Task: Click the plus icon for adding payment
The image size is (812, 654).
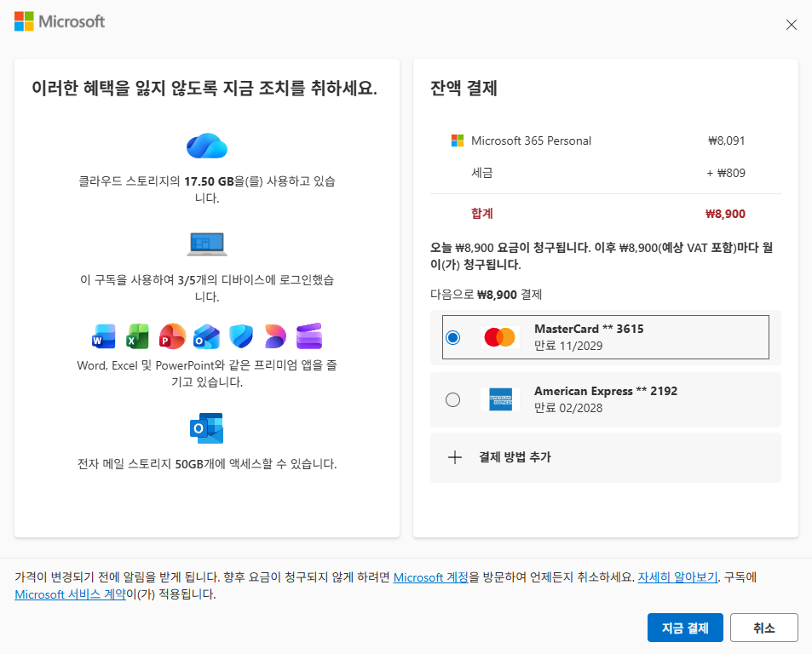Action: (x=455, y=457)
